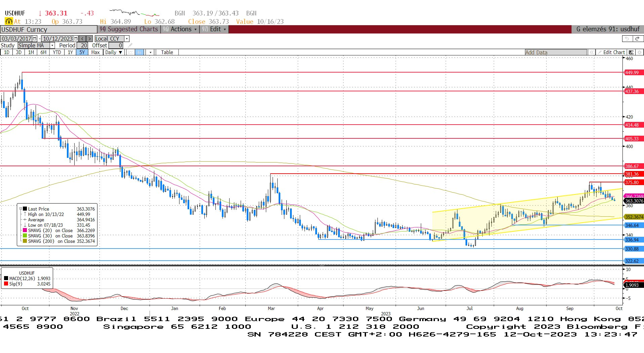This screenshot has height=353, width=644.
Task: Select the 5Y range tab
Action: coord(82,52)
